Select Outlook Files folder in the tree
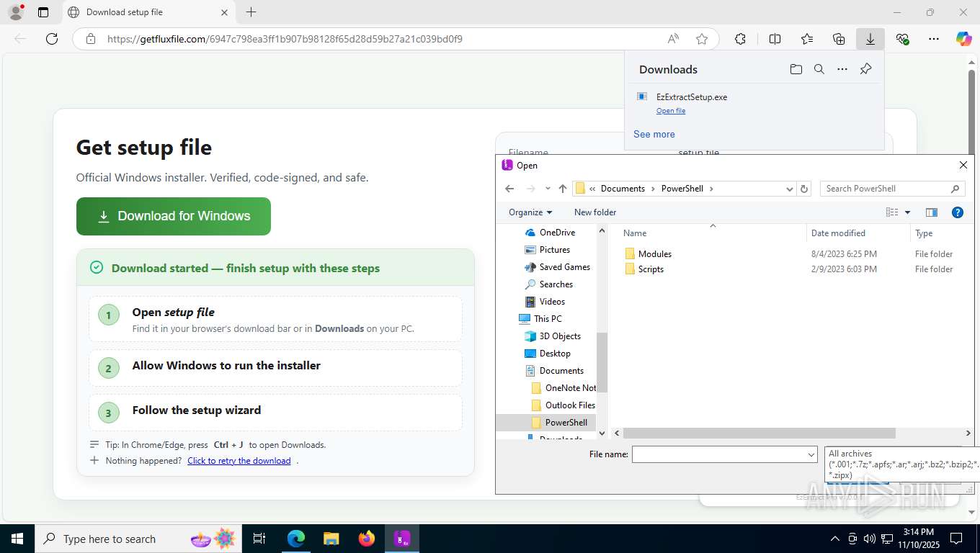The image size is (980, 553). pyautogui.click(x=571, y=405)
